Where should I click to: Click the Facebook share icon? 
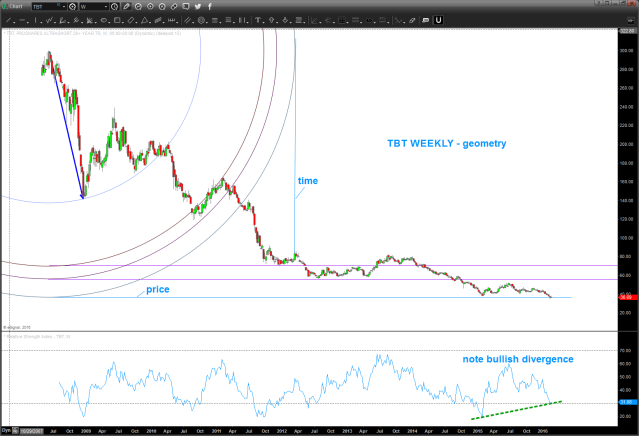209,7
